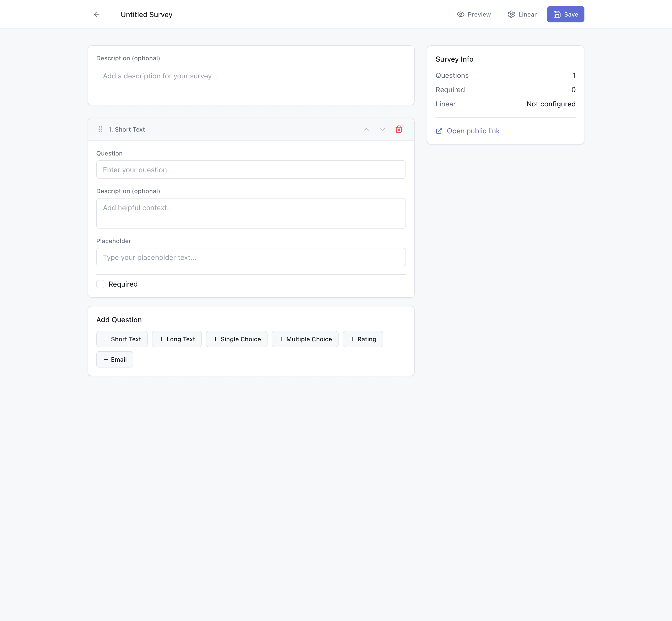Click the Enter your question input field
Viewport: 672px width, 621px height.
coord(251,170)
